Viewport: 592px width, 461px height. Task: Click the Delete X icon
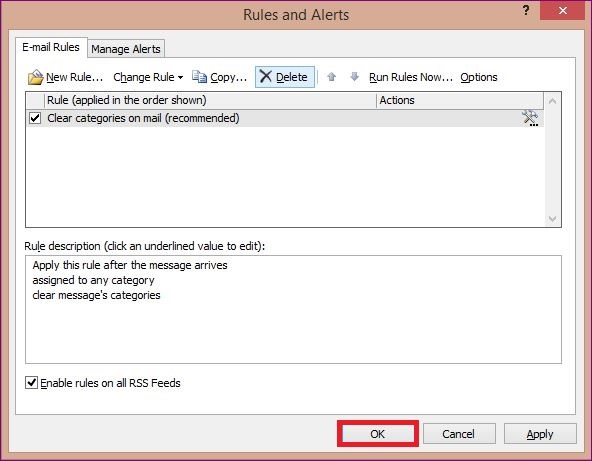[266, 76]
